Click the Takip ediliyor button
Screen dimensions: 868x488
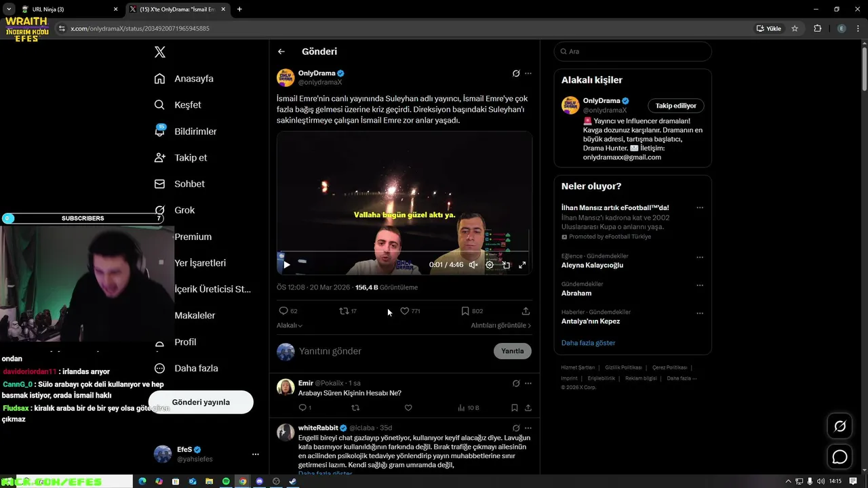coord(676,106)
